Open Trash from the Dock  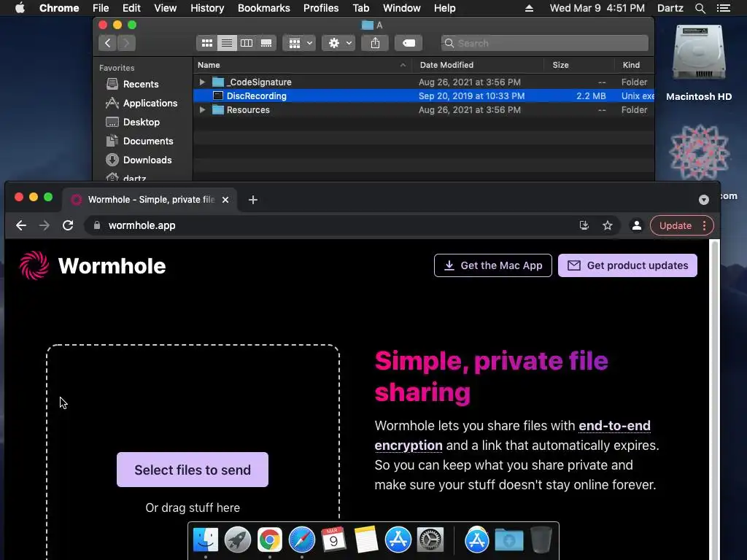click(x=541, y=540)
